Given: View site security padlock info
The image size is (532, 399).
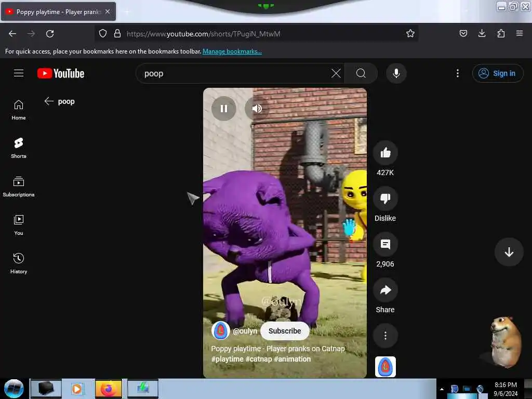Looking at the screenshot, I should point(117,34).
